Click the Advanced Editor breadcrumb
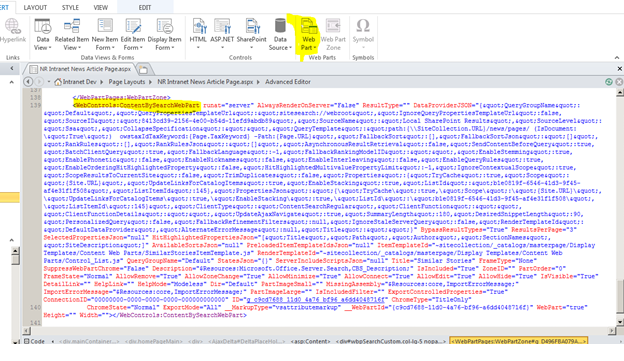The width and height of the screenshot is (624, 361). pos(288,82)
